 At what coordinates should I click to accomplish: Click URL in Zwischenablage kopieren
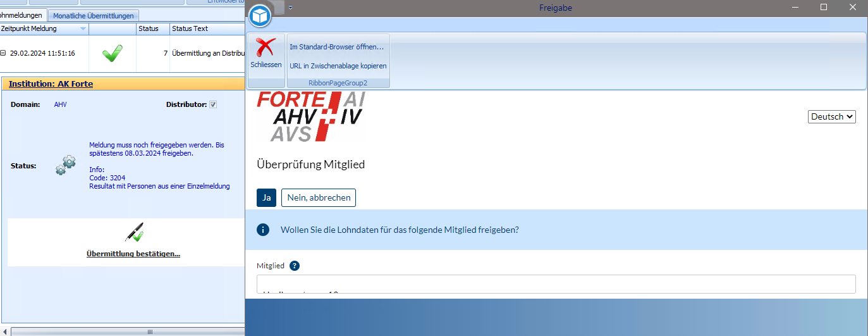338,66
